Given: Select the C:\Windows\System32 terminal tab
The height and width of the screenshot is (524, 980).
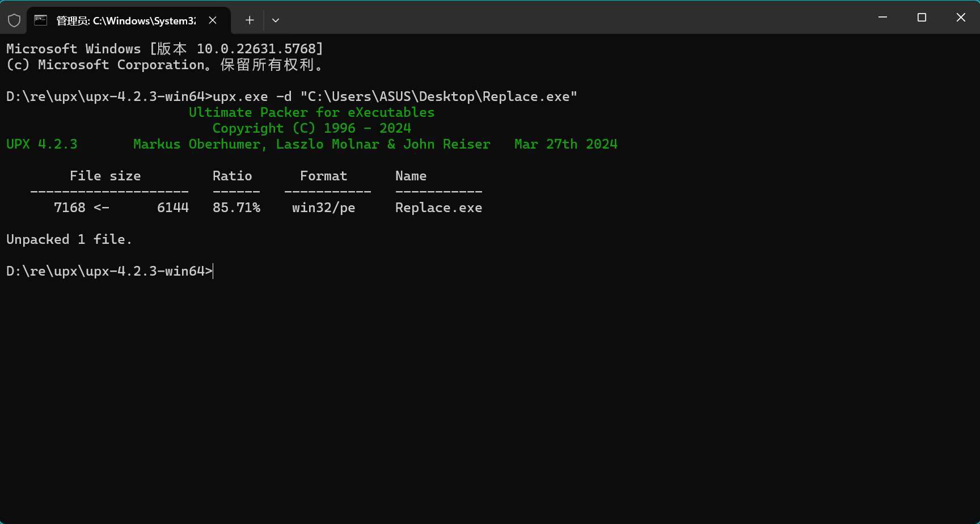Looking at the screenshot, I should pyautogui.click(x=129, y=20).
